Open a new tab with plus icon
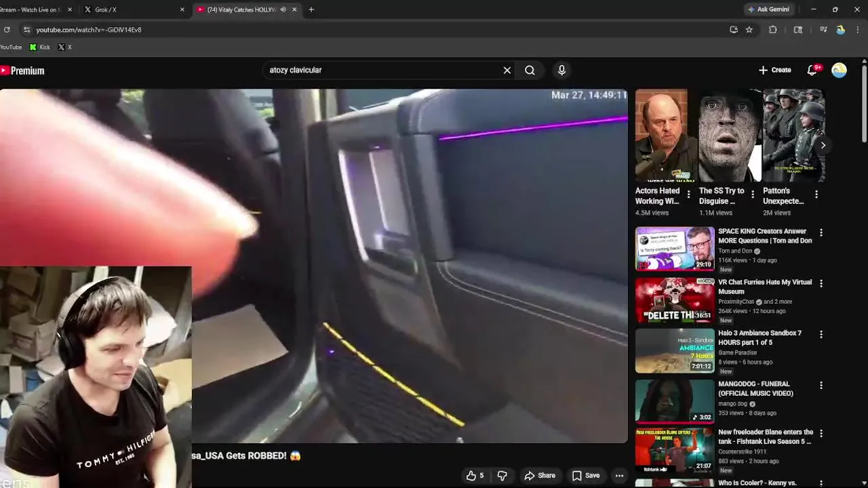This screenshot has width=868, height=488. (311, 9)
